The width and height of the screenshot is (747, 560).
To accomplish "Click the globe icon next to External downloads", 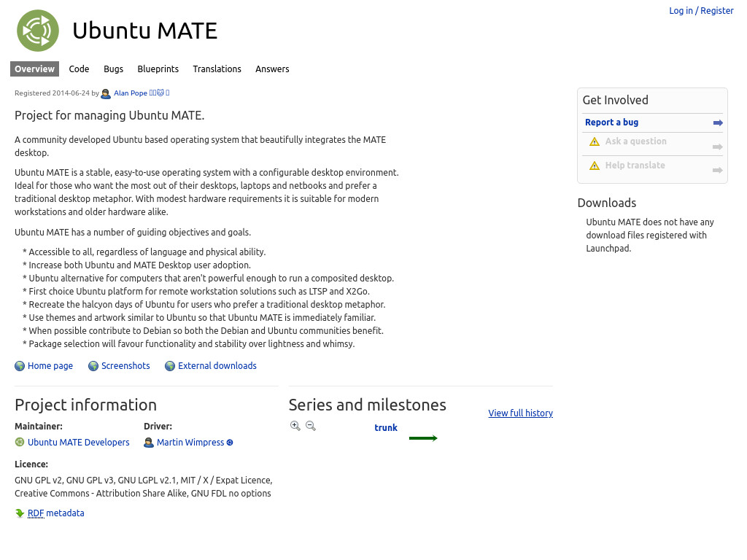I will [x=170, y=366].
